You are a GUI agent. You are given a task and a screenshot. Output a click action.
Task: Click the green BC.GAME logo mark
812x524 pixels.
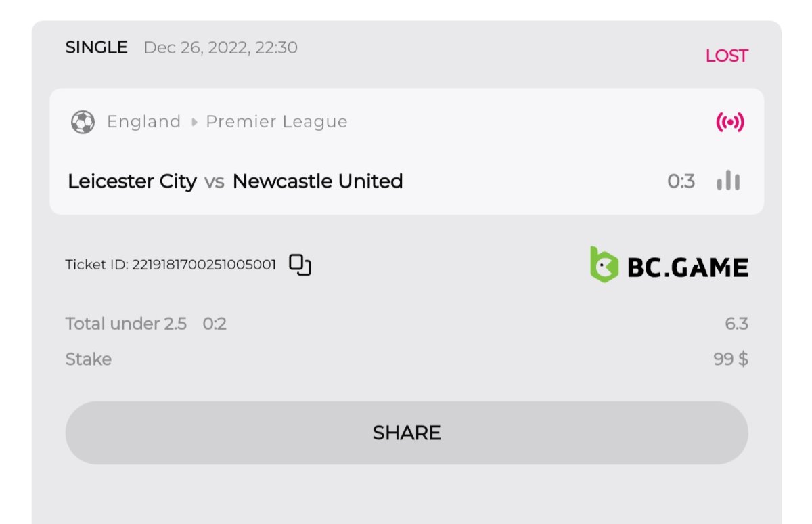click(602, 265)
